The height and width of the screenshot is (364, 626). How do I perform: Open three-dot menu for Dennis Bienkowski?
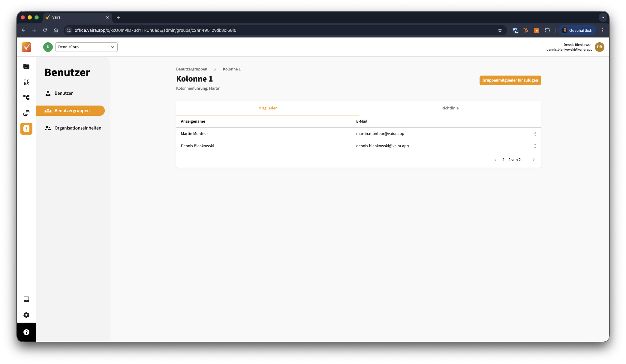(535, 146)
